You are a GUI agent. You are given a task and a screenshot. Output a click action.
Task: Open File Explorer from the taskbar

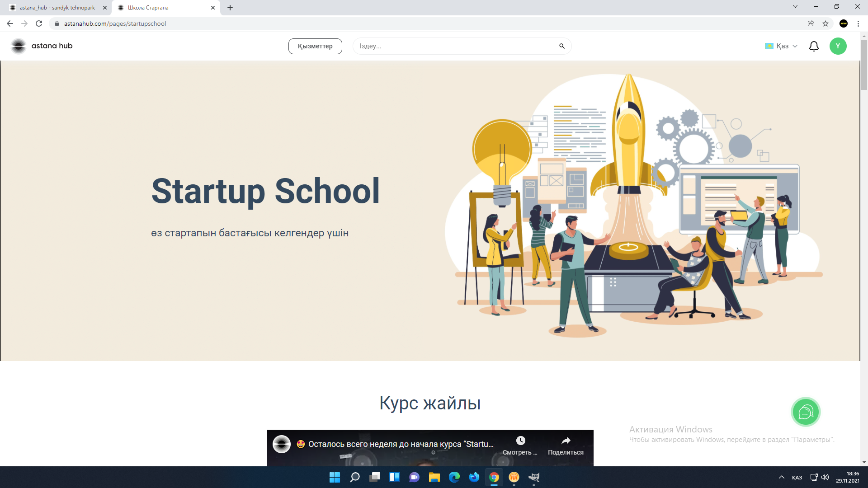434,477
